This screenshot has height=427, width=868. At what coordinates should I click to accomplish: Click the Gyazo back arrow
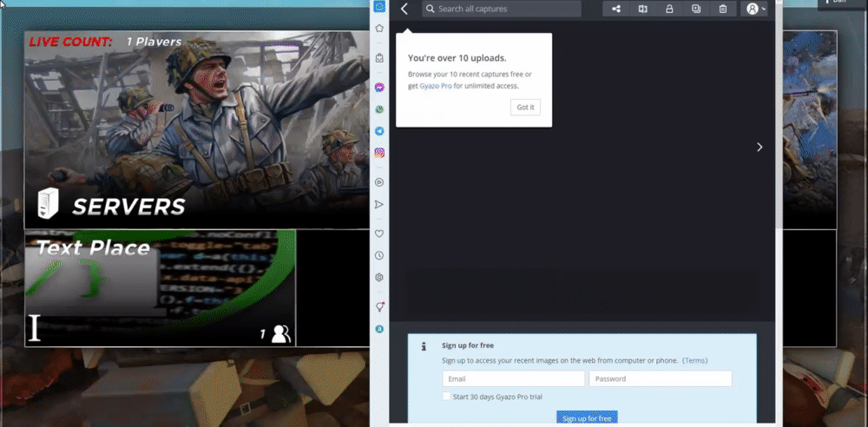coord(404,9)
